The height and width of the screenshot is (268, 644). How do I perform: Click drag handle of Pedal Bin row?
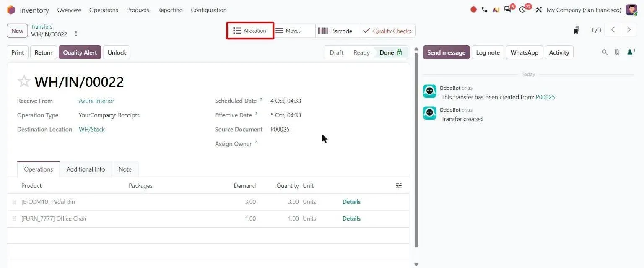[x=14, y=202]
